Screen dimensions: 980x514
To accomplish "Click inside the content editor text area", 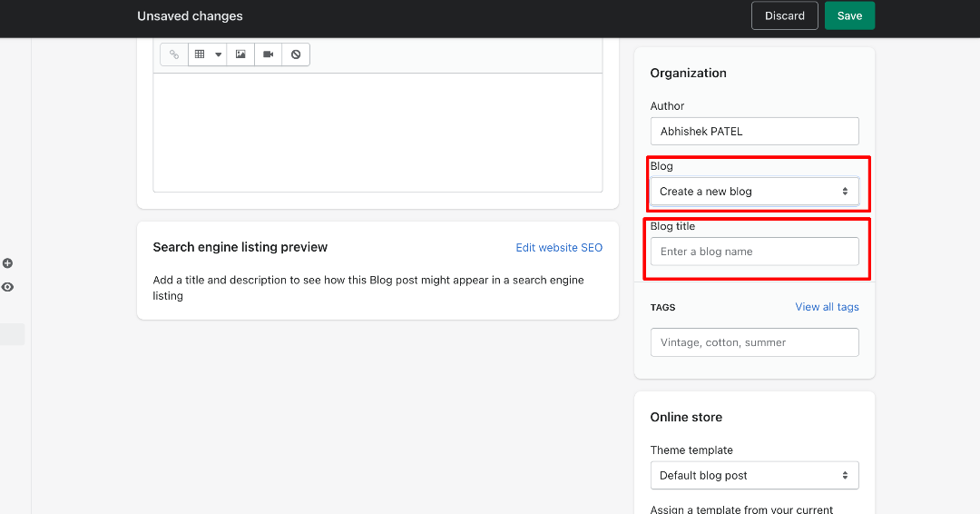I will [377, 133].
